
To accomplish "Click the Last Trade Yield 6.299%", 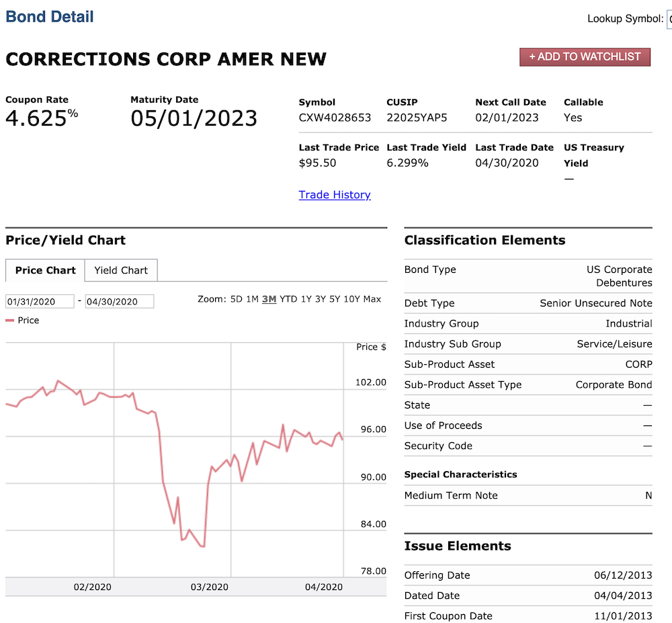I will pos(407,163).
